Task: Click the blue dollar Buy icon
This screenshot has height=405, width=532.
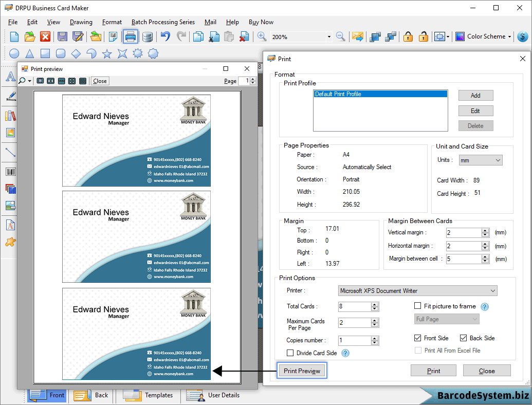Action: point(523,36)
